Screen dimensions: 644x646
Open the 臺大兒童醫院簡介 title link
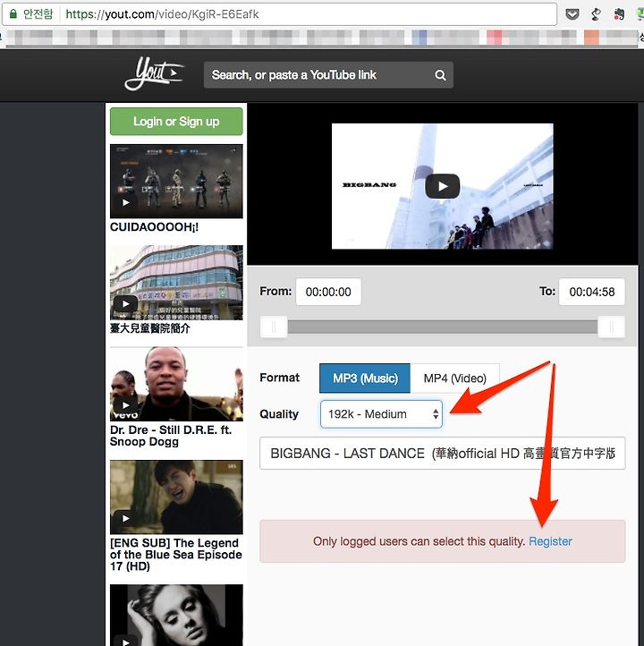pyautogui.click(x=150, y=328)
